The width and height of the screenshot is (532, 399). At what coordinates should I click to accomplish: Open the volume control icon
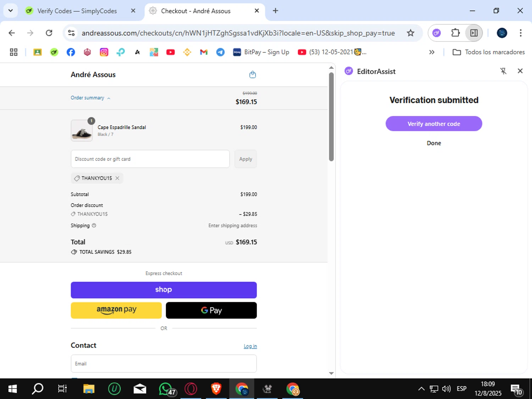446,389
